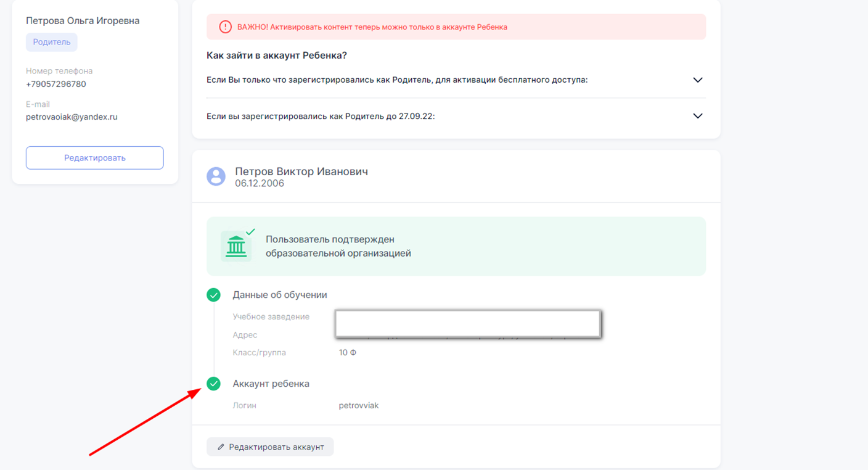Screen dimensions: 868x470
Task: Click the parent name Петрова Ольга Игоревна
Action: click(83, 21)
